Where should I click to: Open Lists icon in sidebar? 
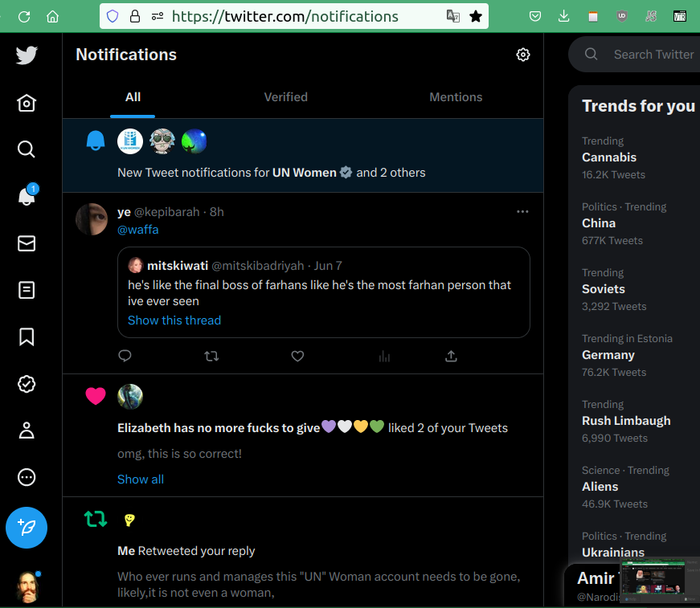pyautogui.click(x=27, y=290)
